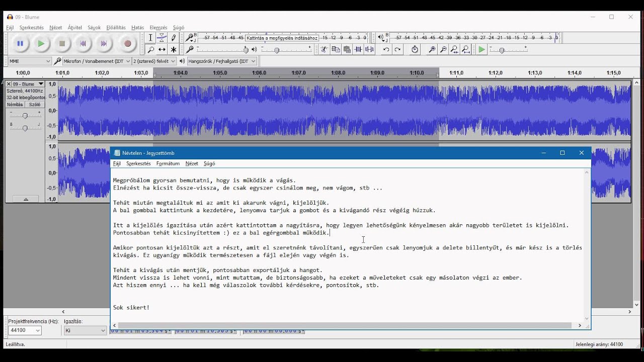The image size is (644, 362).
Task: Click Fit project in window icon
Action: pos(466,49)
